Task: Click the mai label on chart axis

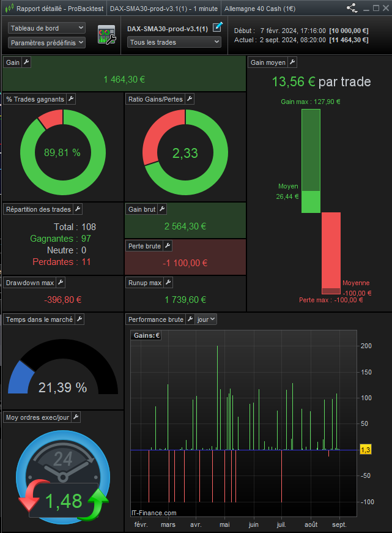Action: 224,524
